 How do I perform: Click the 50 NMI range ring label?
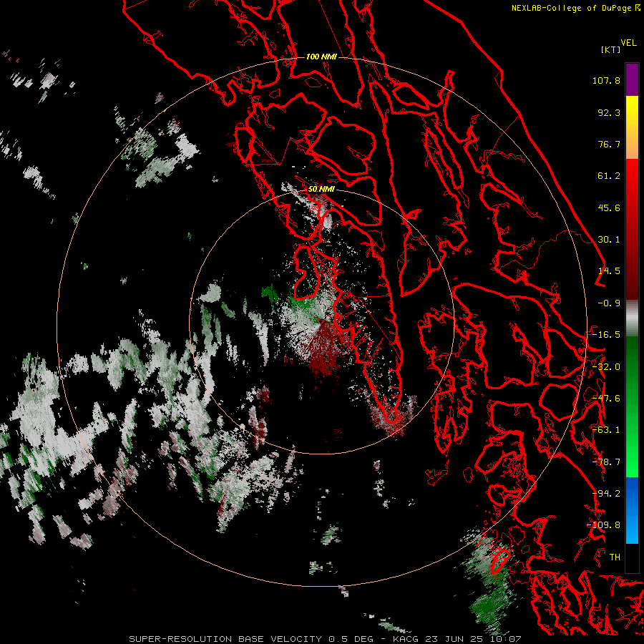point(321,190)
